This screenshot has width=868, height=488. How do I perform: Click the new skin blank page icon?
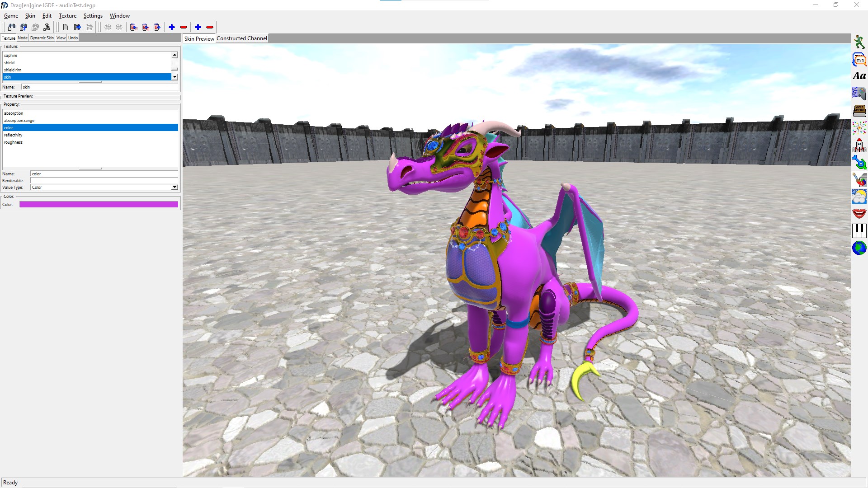(x=66, y=27)
